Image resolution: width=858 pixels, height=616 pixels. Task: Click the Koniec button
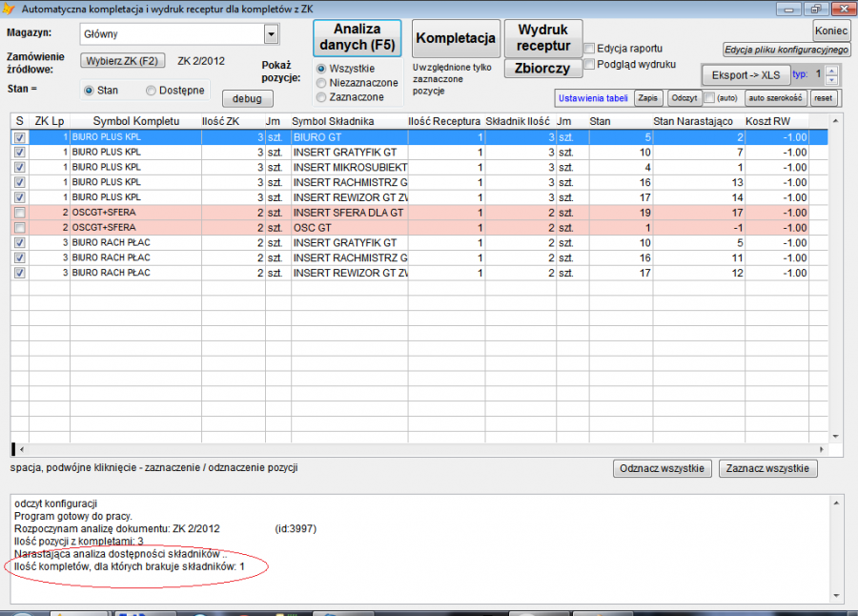coord(830,31)
